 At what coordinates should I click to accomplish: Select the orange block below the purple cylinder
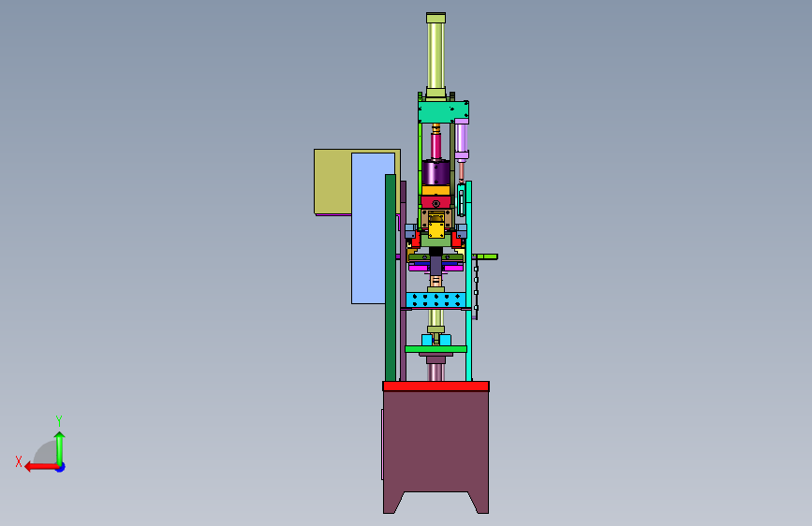436,191
